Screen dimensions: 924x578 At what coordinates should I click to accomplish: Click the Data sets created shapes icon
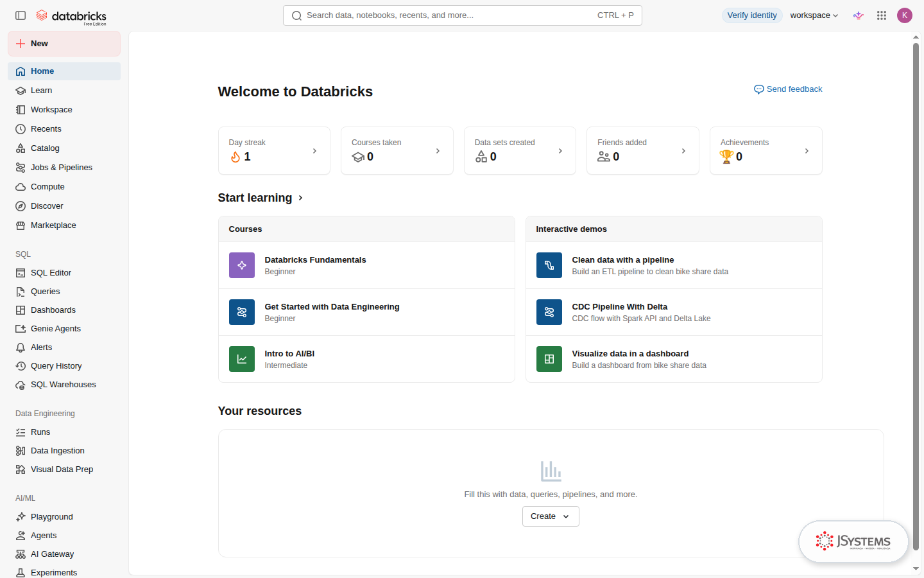tap(481, 157)
